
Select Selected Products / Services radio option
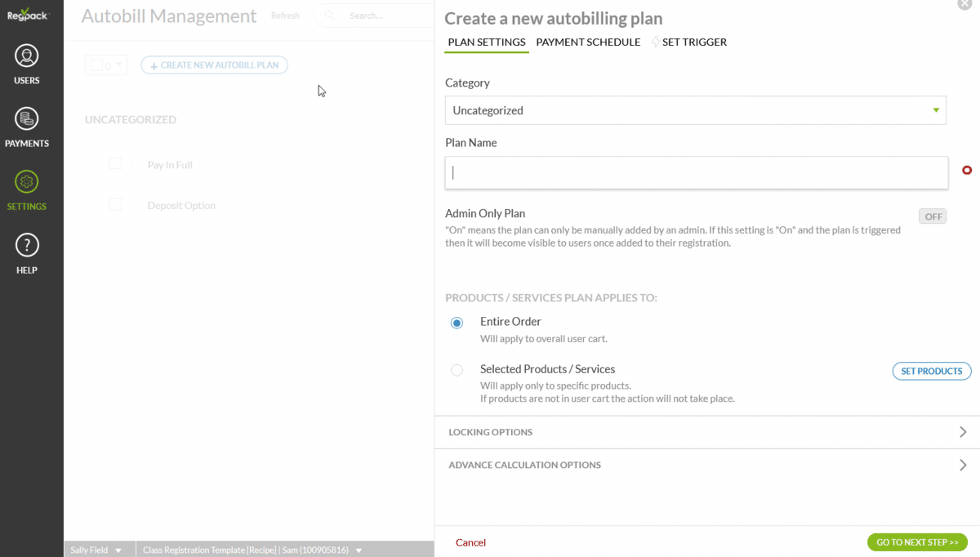[x=457, y=370]
